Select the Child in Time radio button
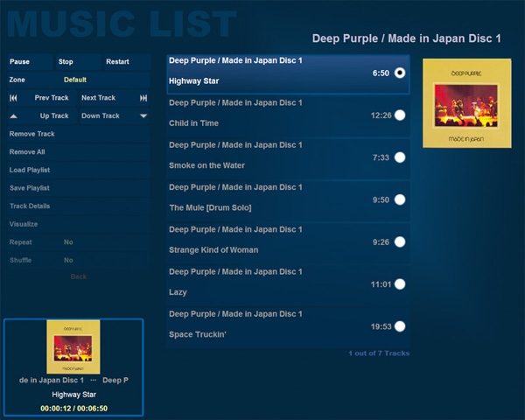This screenshot has height=420, width=525. [400, 115]
